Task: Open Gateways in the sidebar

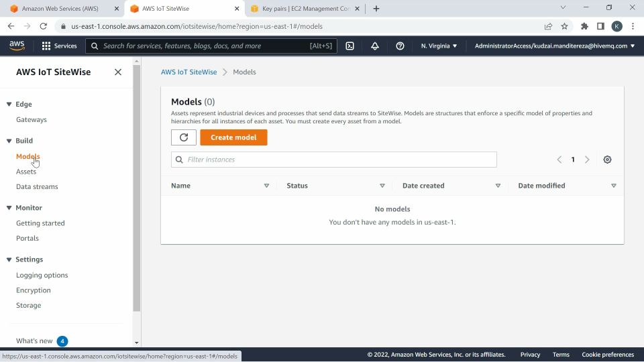Action: tap(32, 120)
